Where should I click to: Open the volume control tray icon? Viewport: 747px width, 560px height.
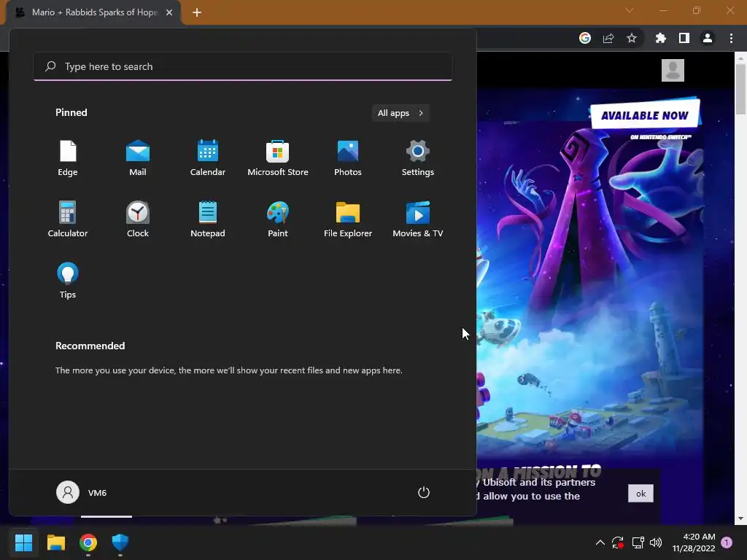point(656,542)
